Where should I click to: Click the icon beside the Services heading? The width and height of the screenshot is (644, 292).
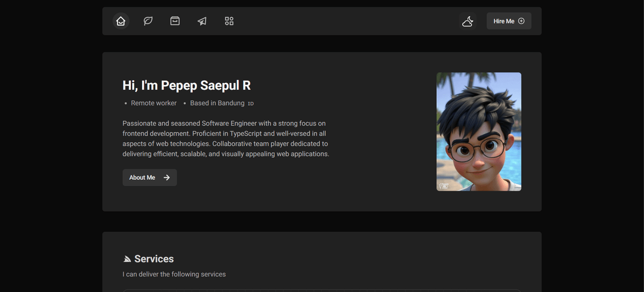coord(127,259)
